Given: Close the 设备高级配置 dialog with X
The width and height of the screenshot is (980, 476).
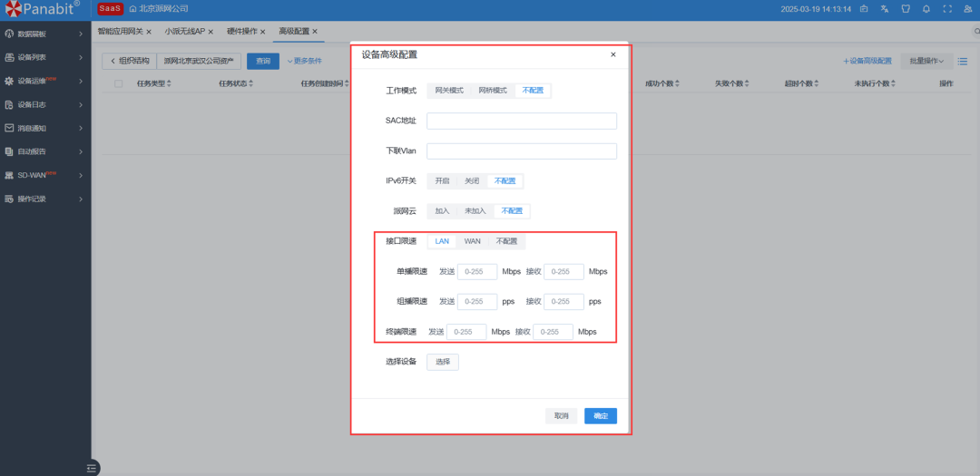Looking at the screenshot, I should click(613, 55).
